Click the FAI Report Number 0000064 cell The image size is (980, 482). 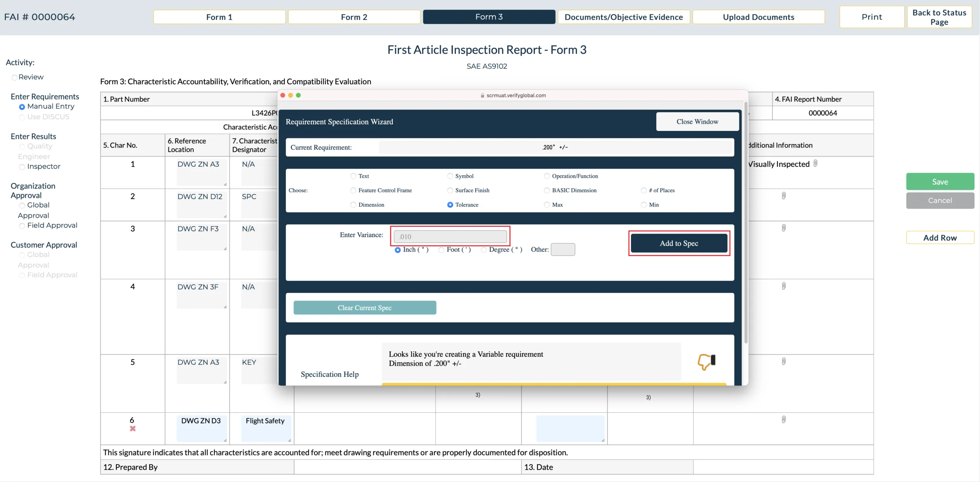823,113
